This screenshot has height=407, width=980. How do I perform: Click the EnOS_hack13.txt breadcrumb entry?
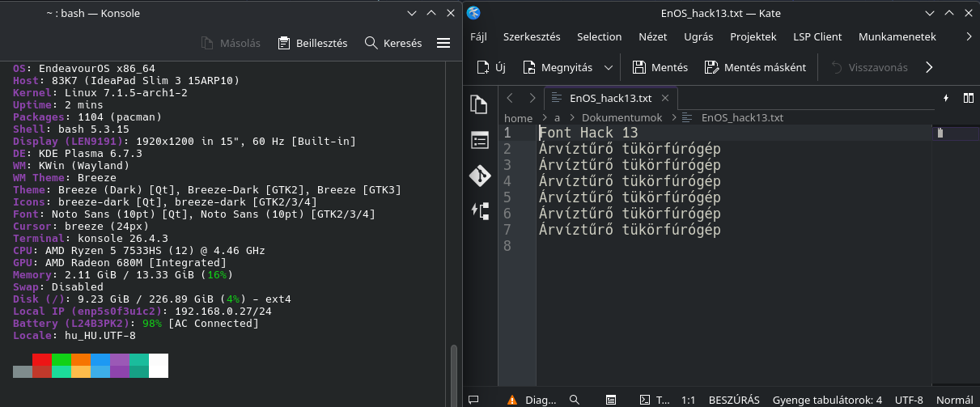(742, 117)
